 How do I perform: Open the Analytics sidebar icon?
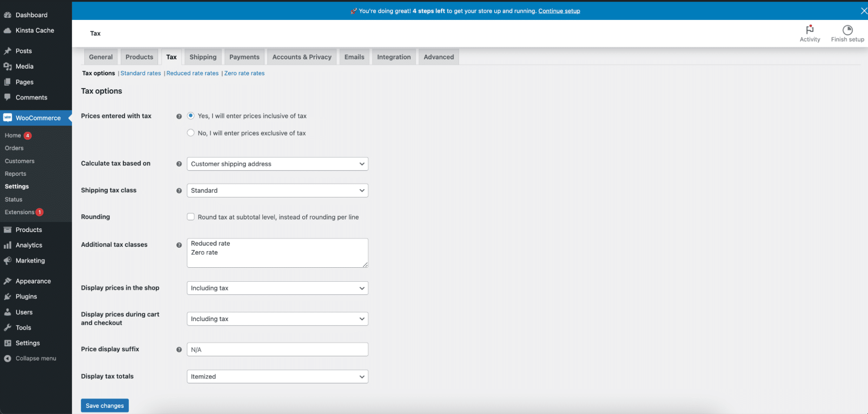(x=8, y=245)
